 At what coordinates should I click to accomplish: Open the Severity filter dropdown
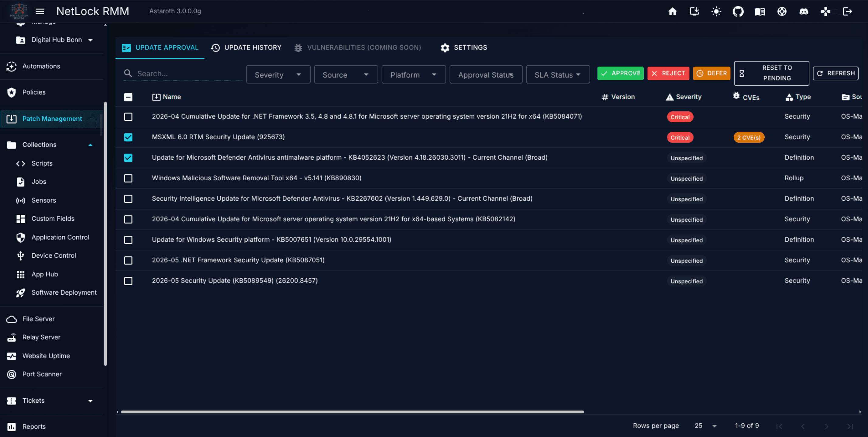click(x=278, y=75)
